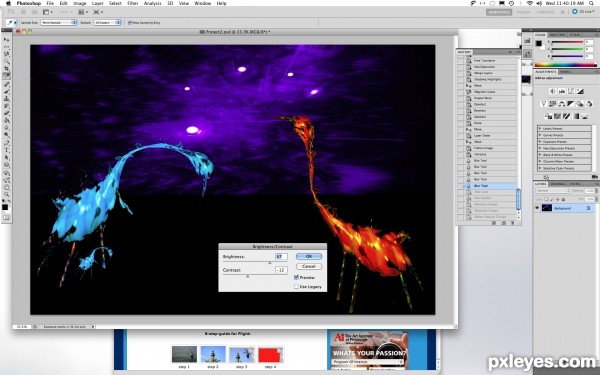Add a Vibrance adjustment icon
Screen dimensions: 600x375
point(543,104)
